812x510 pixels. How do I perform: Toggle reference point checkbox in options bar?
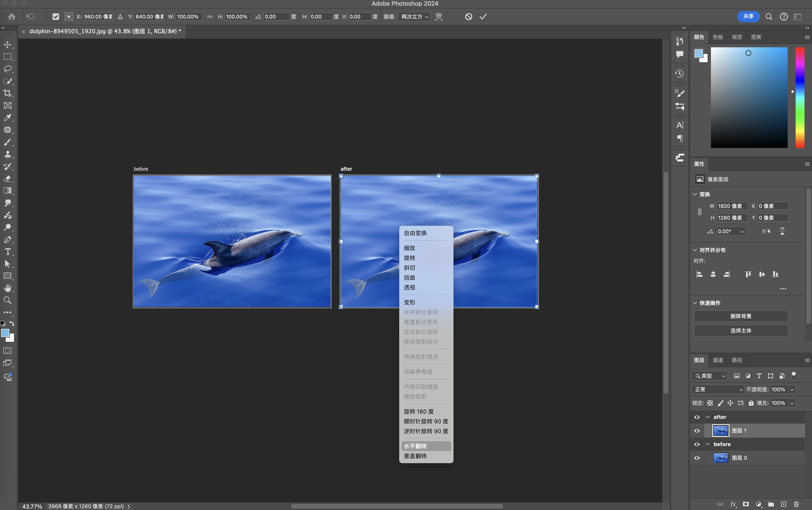point(56,17)
